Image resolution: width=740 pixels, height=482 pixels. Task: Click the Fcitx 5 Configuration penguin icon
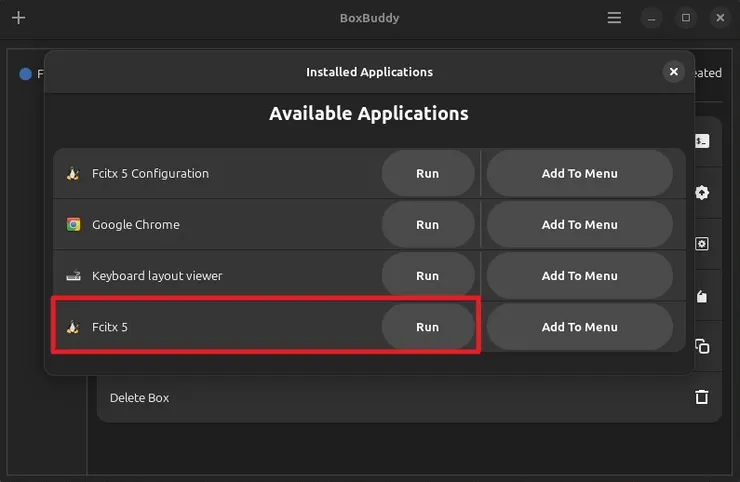tap(73, 174)
